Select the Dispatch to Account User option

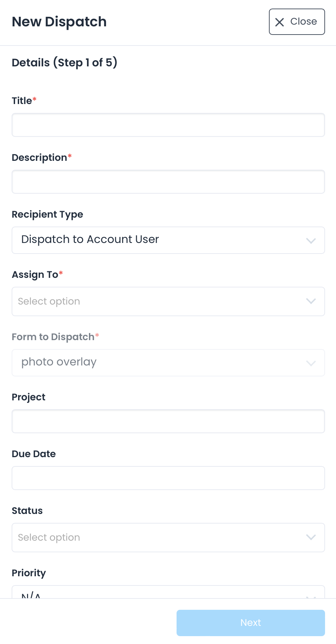pyautogui.click(x=90, y=240)
